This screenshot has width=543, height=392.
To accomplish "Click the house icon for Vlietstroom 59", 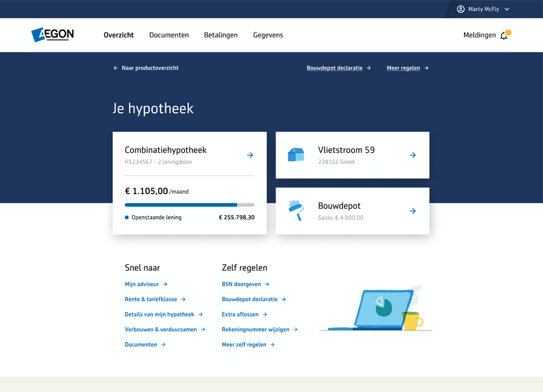I will [296, 155].
